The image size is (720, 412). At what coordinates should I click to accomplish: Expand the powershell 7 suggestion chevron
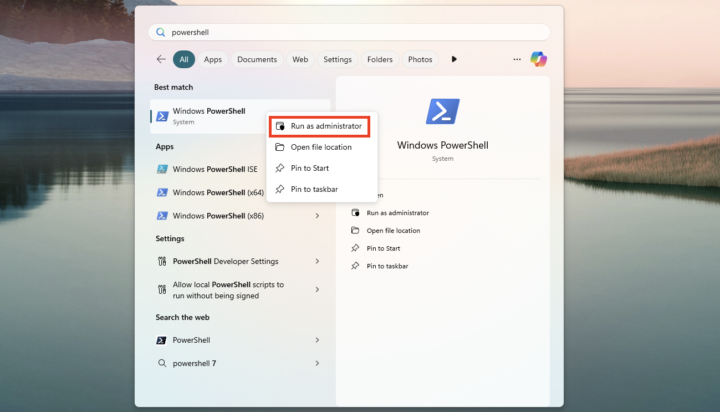tap(317, 363)
